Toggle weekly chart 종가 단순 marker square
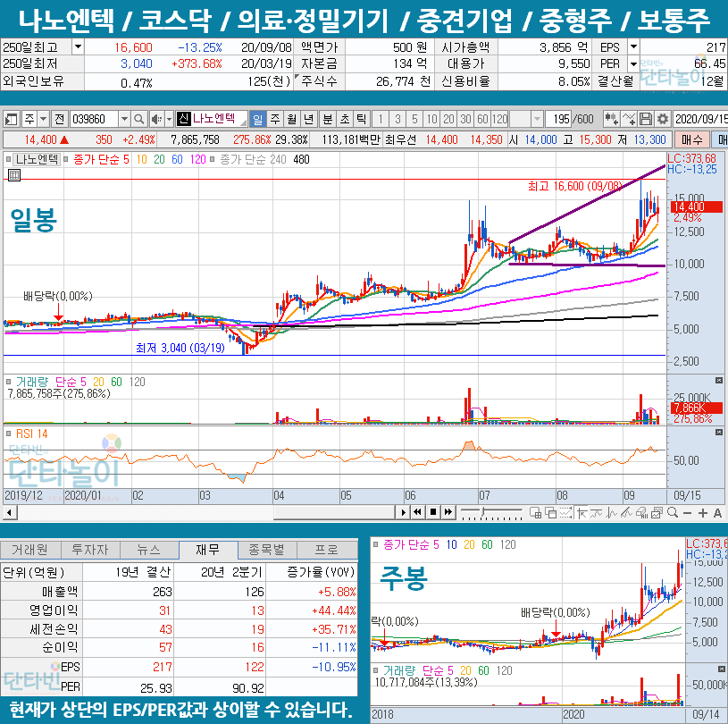This screenshot has width=728, height=724. point(375,544)
